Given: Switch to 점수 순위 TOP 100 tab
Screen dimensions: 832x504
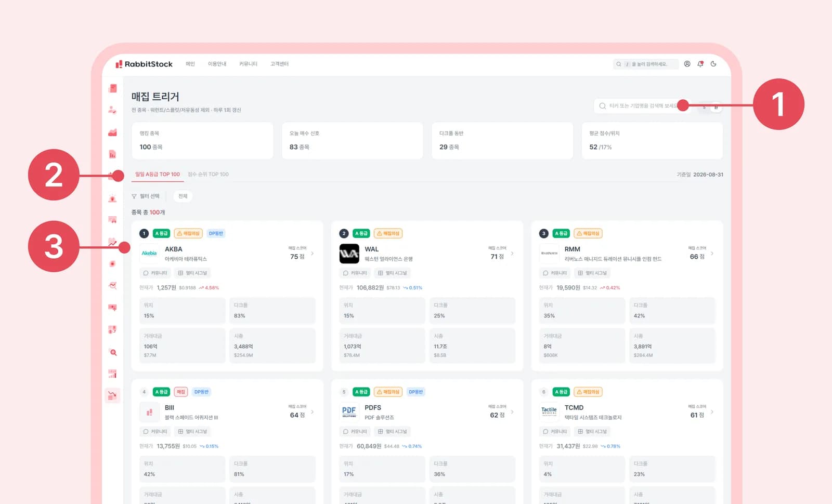Looking at the screenshot, I should click(x=208, y=175).
